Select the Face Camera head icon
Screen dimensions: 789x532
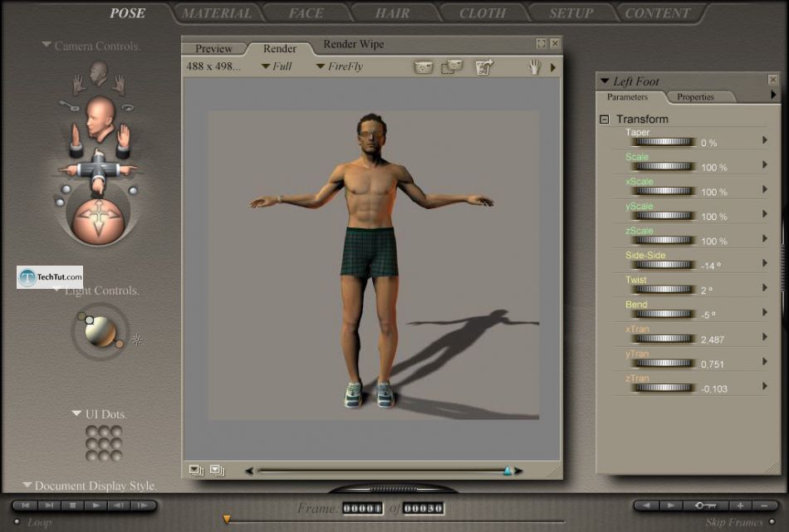[99, 73]
